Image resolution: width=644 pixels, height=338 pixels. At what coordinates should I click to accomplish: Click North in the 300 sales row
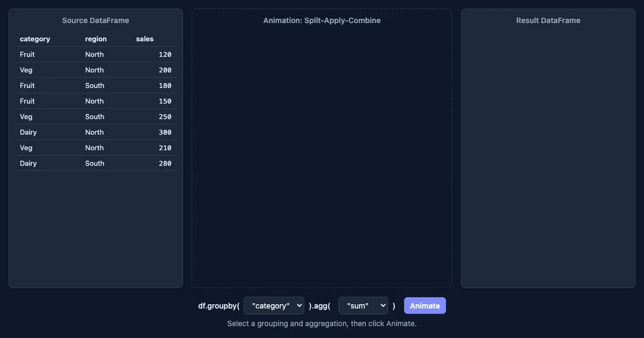coord(94,133)
